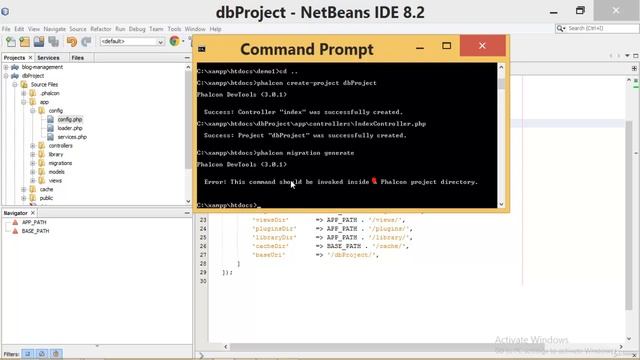The height and width of the screenshot is (360, 640).
Task: Minimize the Navigator panel
Action: click(x=187, y=213)
